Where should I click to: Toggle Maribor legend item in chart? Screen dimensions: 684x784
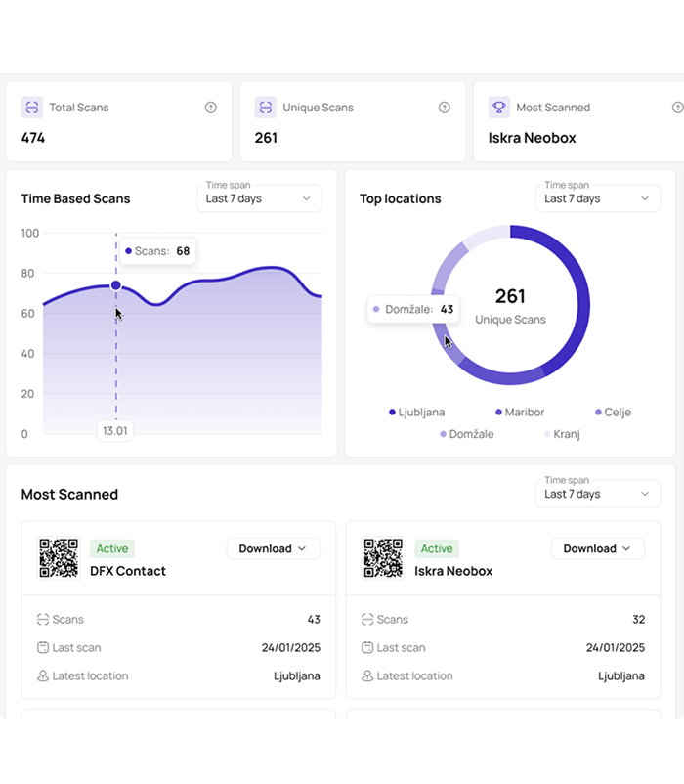click(520, 412)
